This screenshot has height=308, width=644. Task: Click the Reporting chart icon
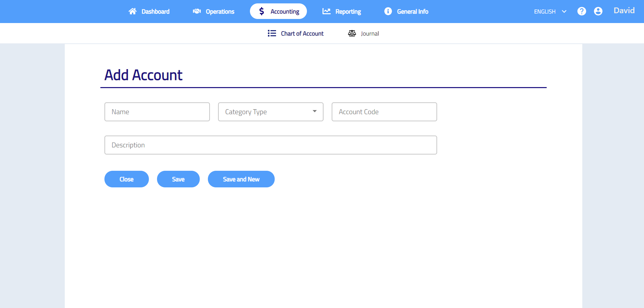326,12
